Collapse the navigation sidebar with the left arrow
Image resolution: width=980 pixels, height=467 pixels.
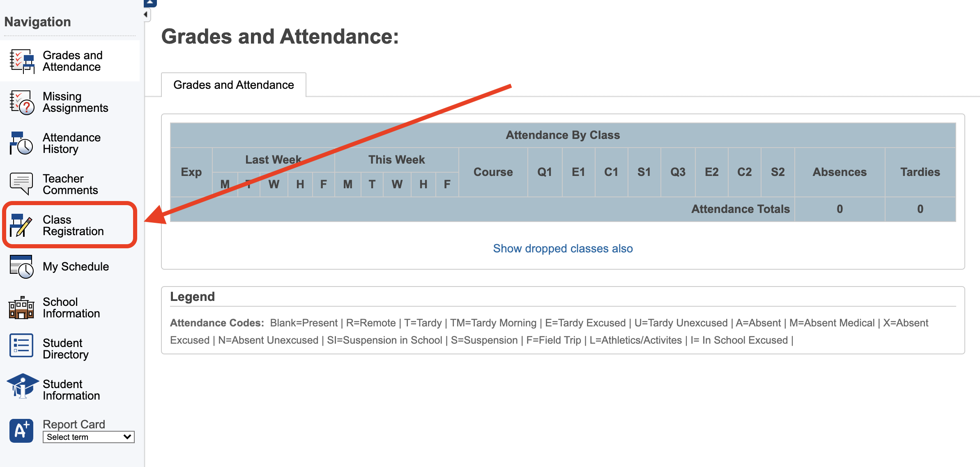(x=146, y=15)
